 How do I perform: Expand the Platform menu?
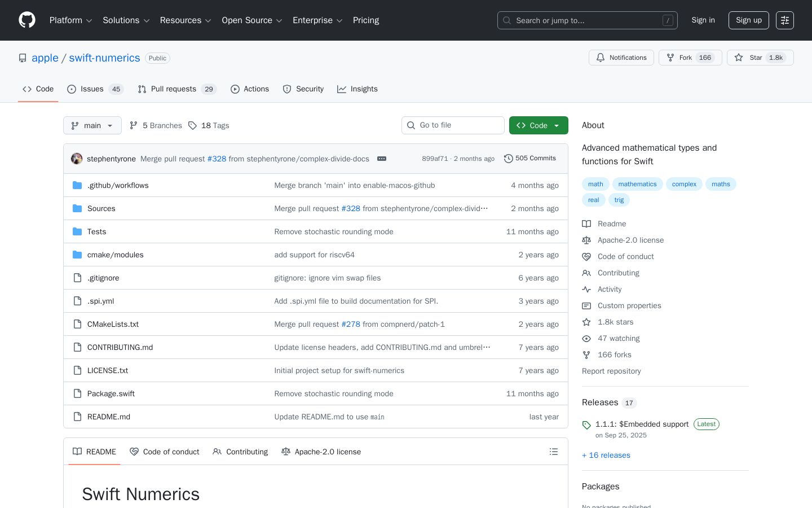(71, 20)
